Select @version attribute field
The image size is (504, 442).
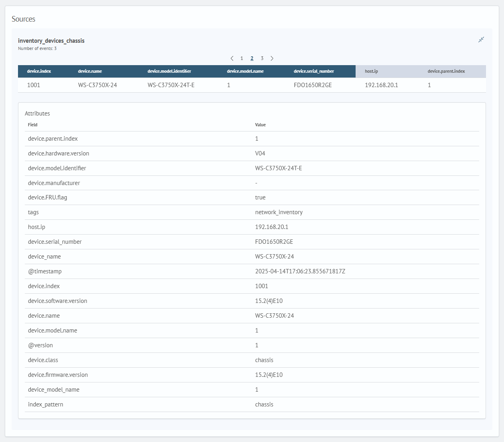[x=40, y=345]
